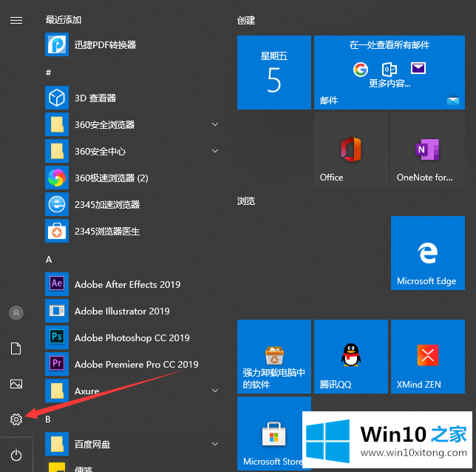Expand the 360安全浏览器 folder chevron
Image resolution: width=476 pixels, height=472 pixels.
tap(215, 124)
